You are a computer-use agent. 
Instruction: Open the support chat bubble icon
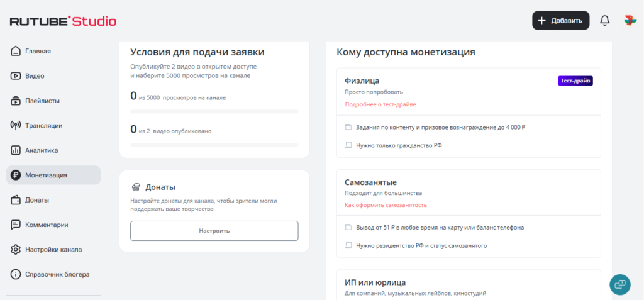tap(619, 284)
